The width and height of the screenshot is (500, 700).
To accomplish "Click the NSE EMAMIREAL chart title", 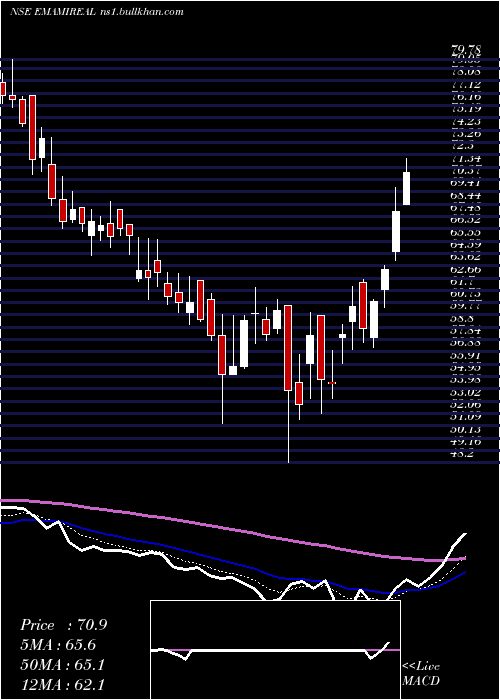I will point(53,12).
